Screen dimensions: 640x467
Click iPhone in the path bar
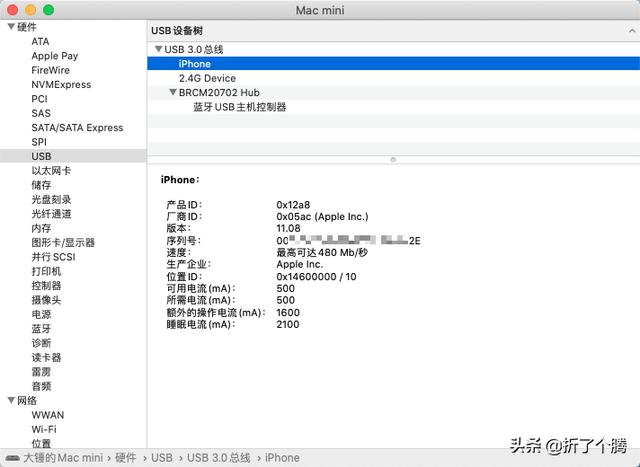pos(282,458)
